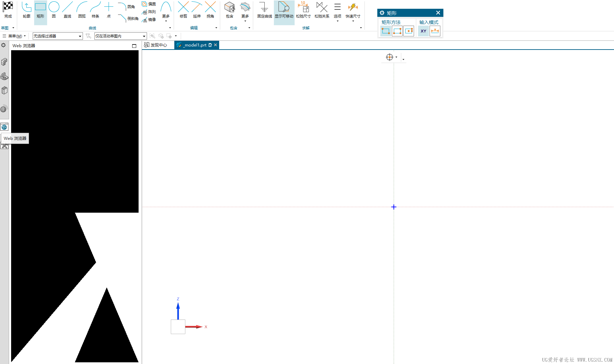Select the 点 (Point) tool
This screenshot has width=614, height=364.
coord(109,10)
